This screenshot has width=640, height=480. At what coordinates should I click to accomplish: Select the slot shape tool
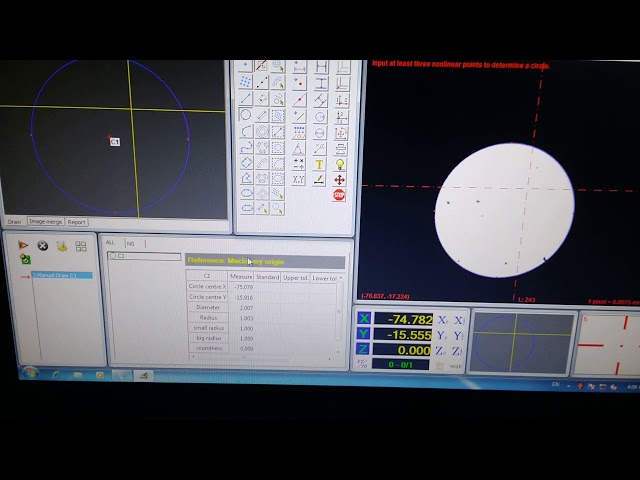[x=247, y=208]
